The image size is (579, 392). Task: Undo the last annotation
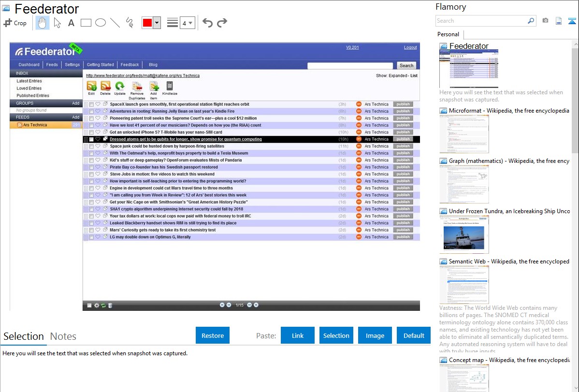207,23
